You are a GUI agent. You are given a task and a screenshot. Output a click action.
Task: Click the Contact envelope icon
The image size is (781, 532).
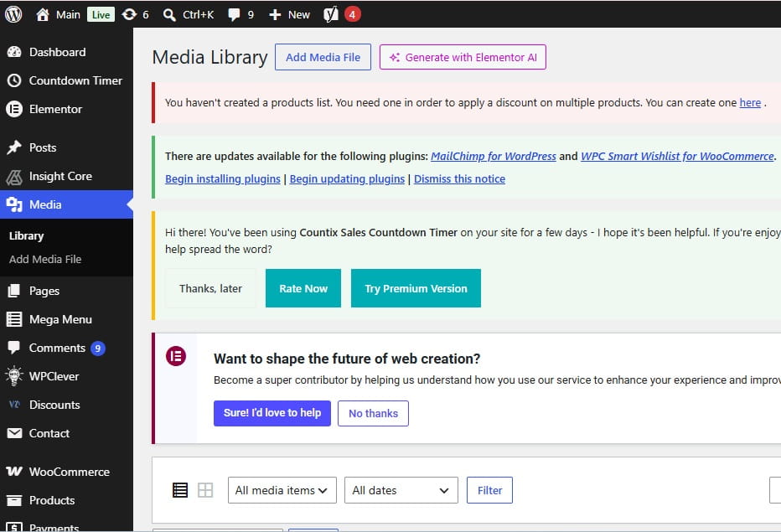click(14, 433)
